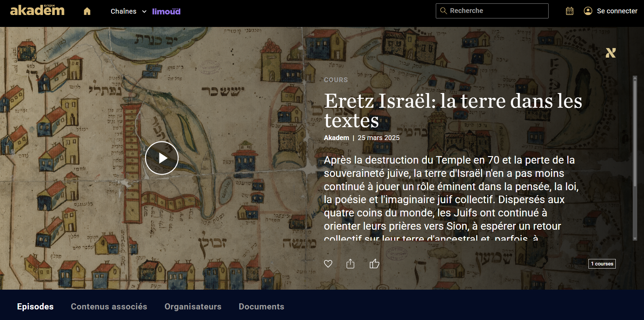Open the calendar agenda icon
The width and height of the screenshot is (644, 320).
point(570,11)
